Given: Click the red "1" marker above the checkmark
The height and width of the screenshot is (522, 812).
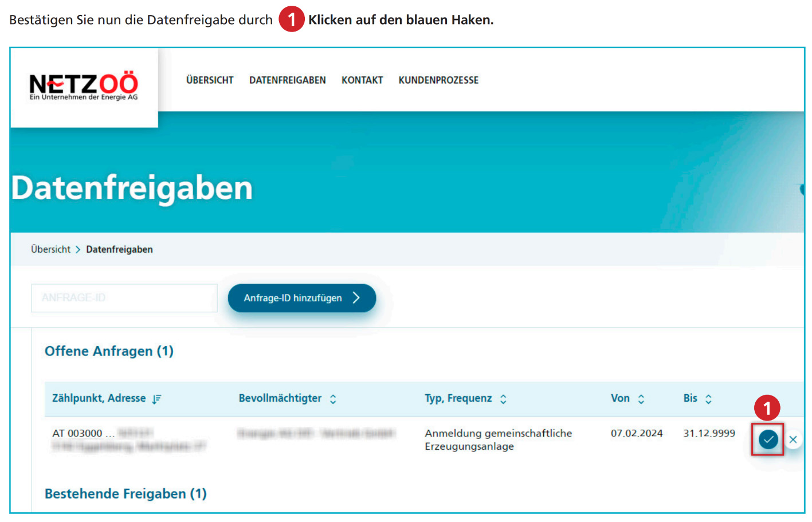Looking at the screenshot, I should tap(768, 409).
